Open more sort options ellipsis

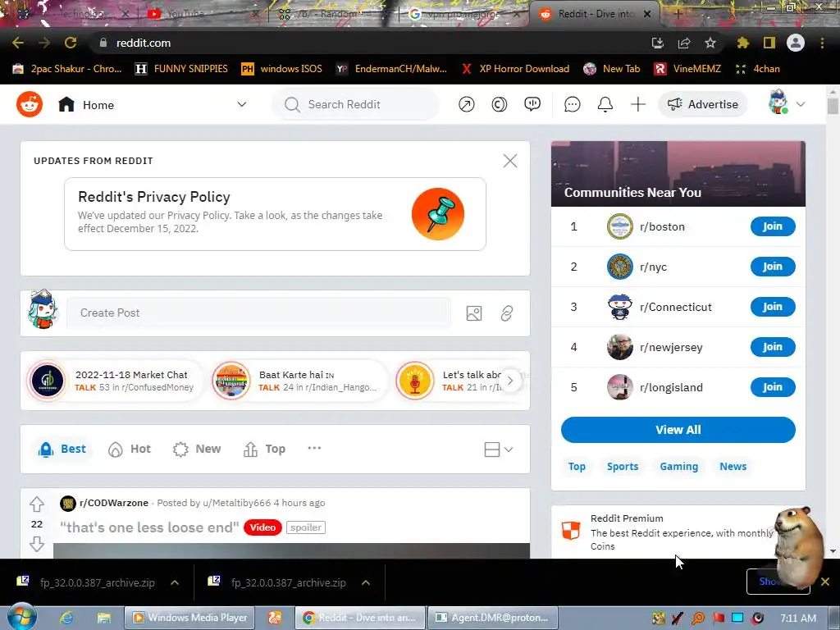click(314, 449)
